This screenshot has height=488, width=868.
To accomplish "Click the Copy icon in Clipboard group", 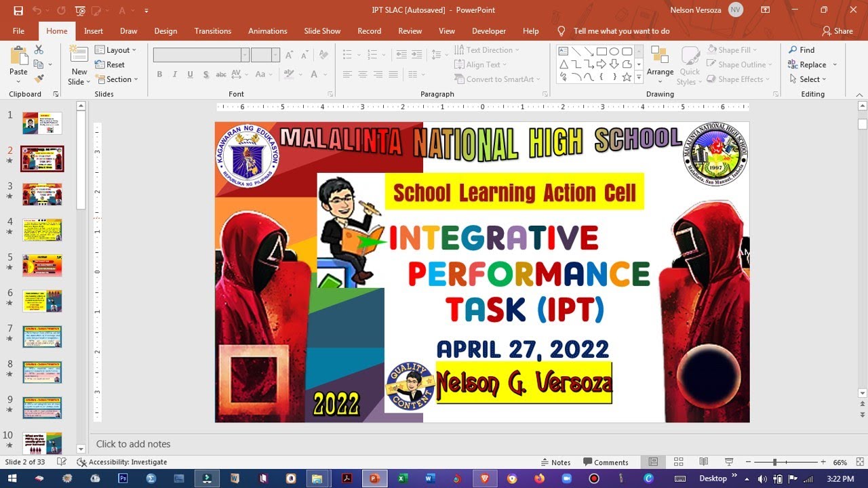I will [39, 65].
